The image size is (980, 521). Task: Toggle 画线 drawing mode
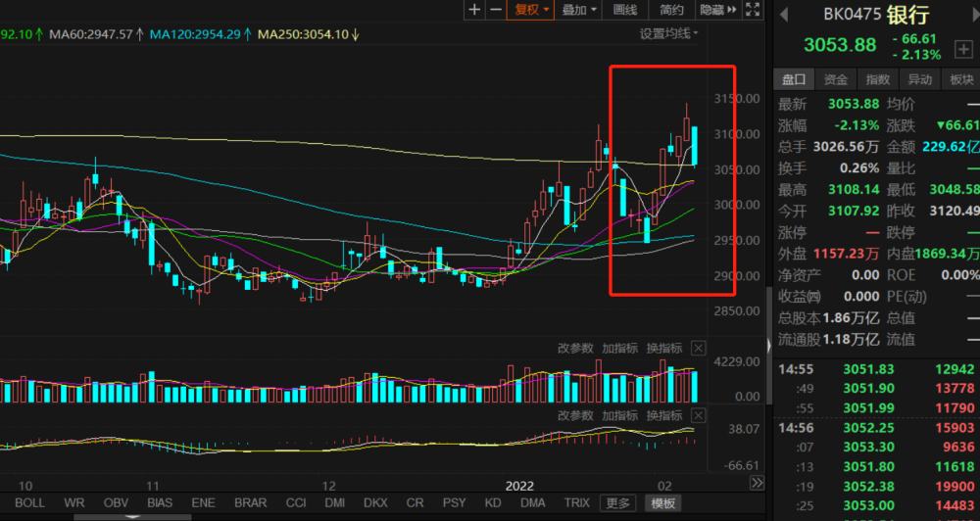click(x=625, y=10)
